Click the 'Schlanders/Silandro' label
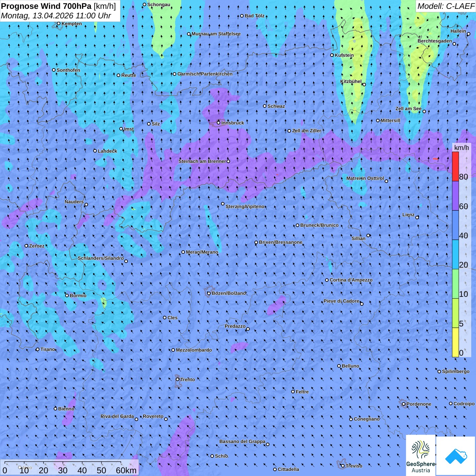 101,258
